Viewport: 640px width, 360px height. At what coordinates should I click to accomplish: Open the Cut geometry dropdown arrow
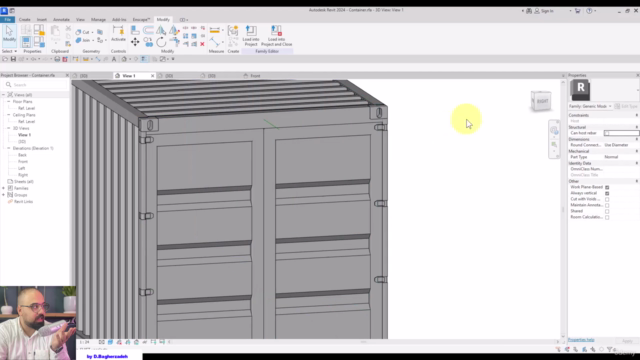92,32
